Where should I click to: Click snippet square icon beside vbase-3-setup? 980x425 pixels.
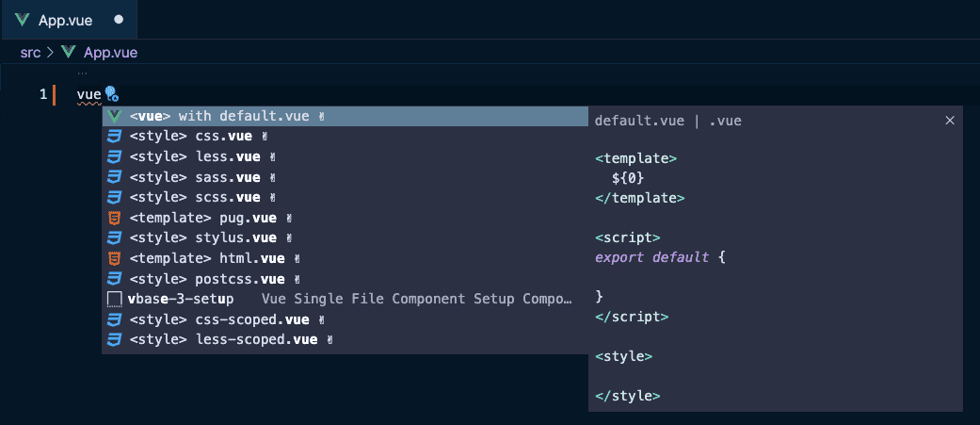coord(114,299)
